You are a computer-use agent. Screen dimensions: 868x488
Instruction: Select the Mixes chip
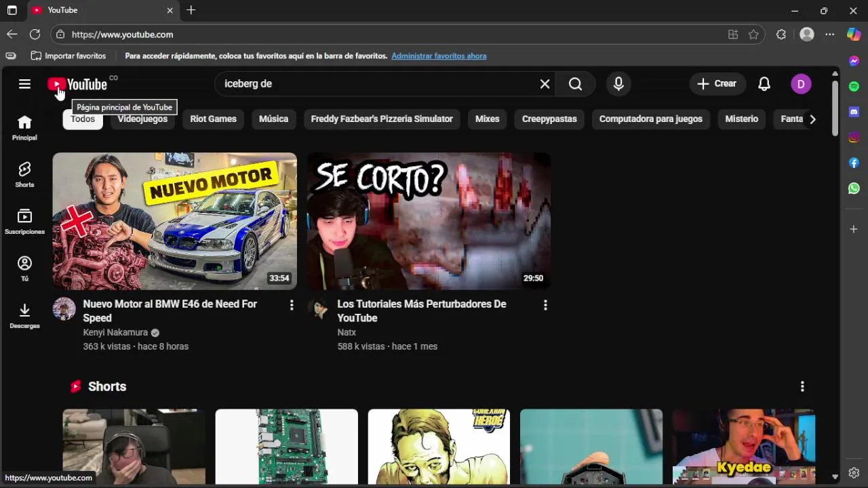(487, 119)
